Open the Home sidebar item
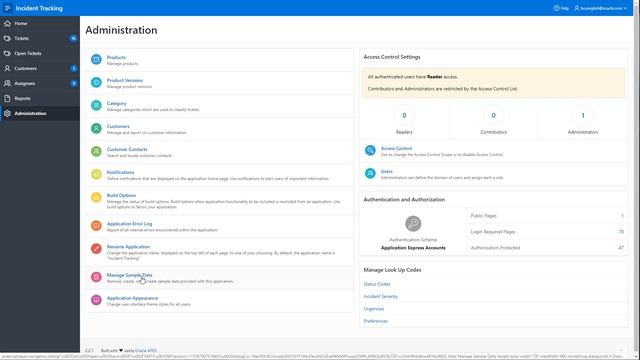The height and width of the screenshot is (360, 640). click(40, 23)
